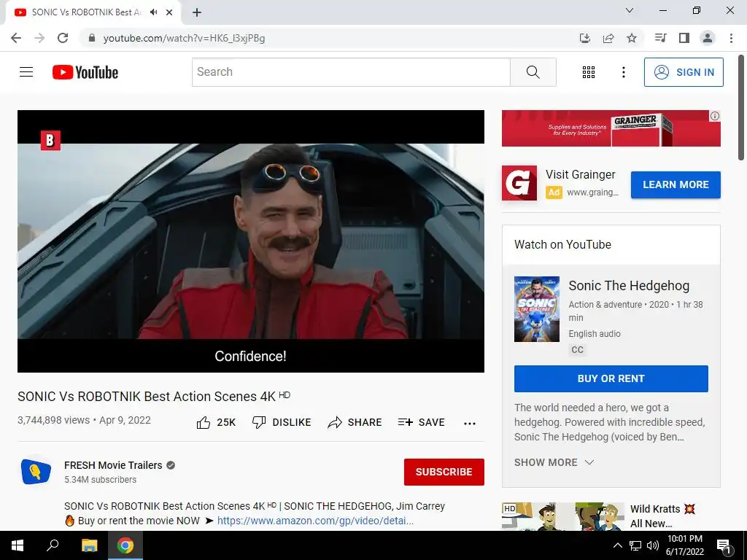
Task: Subscribe to FRESH Movie Trailers
Action: (x=444, y=472)
